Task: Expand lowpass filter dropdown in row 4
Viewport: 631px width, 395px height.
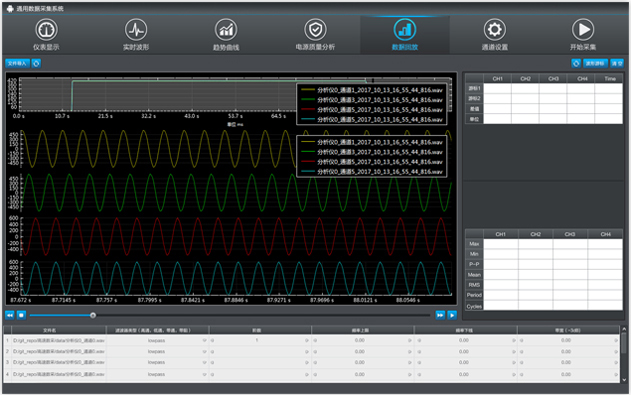Action: [204, 374]
